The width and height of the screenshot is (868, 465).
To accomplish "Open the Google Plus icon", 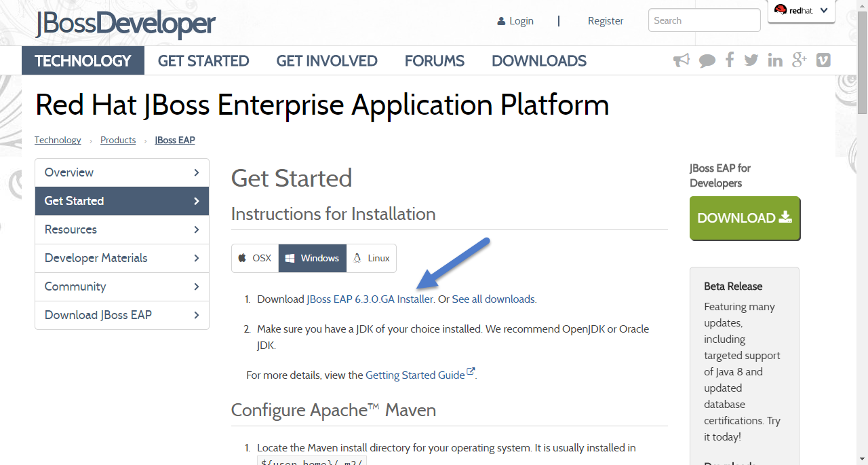I will (x=800, y=60).
